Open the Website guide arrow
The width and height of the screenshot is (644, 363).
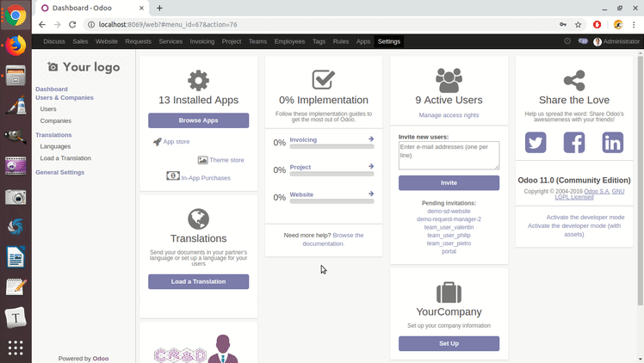click(x=371, y=194)
